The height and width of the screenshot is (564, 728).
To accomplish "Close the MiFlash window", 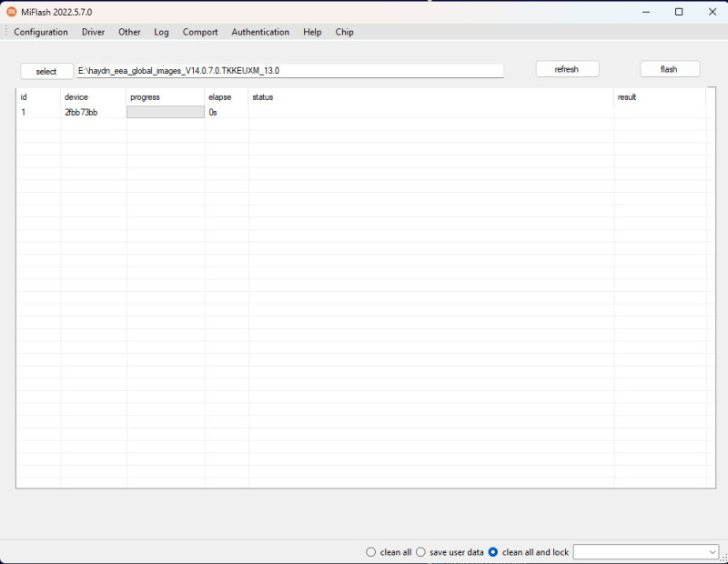I will [x=713, y=12].
